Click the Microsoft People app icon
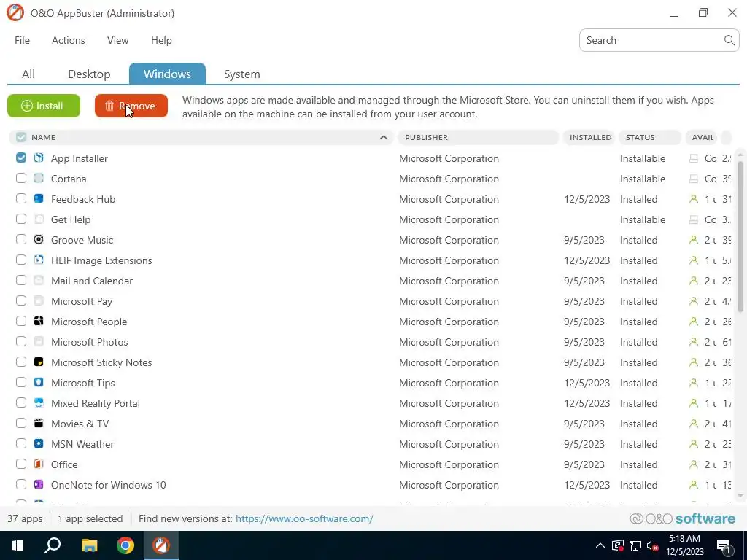 pos(39,321)
